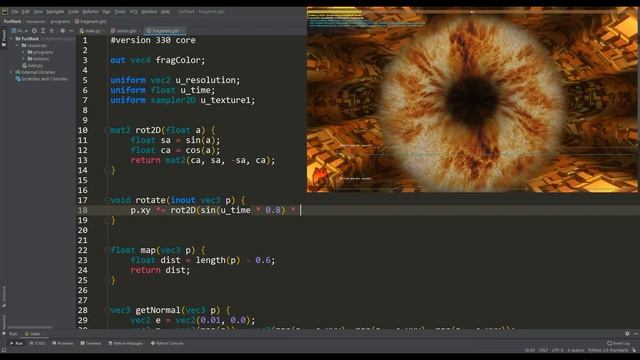Click the CRLF line separator status entry

click(x=543, y=350)
